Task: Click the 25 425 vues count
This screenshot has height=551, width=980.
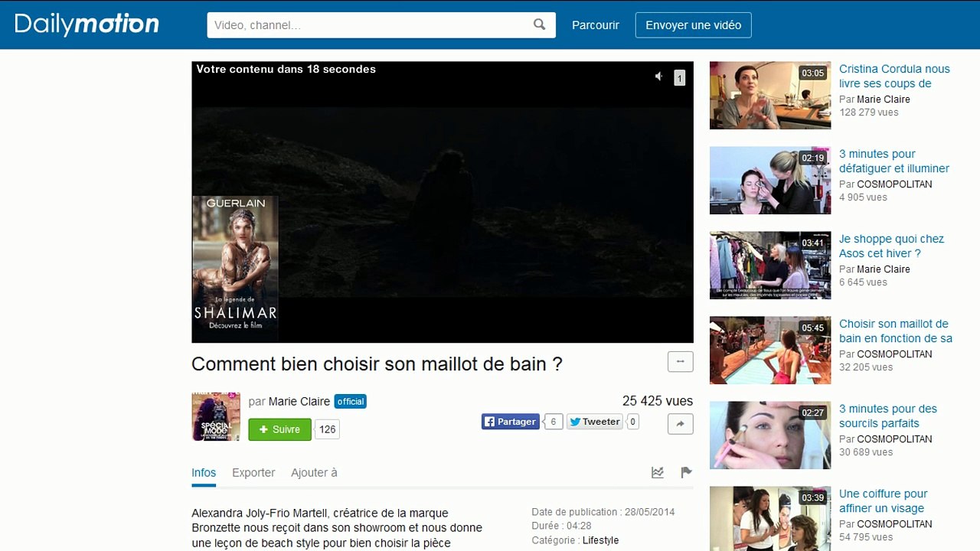Action: [658, 401]
